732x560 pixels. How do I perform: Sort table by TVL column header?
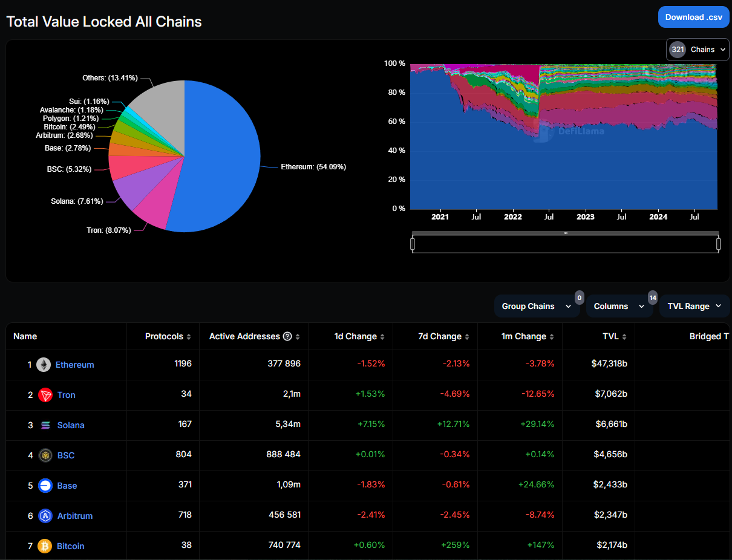point(613,336)
